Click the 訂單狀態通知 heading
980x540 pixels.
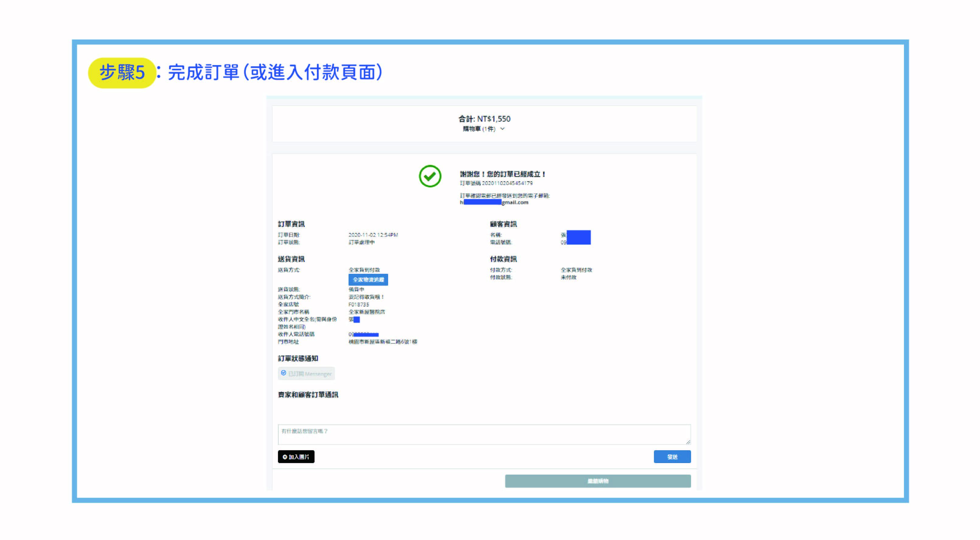coord(298,358)
